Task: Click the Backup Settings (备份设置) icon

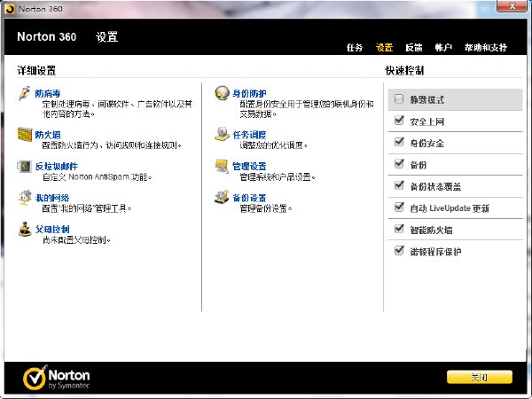Action: coord(223,197)
